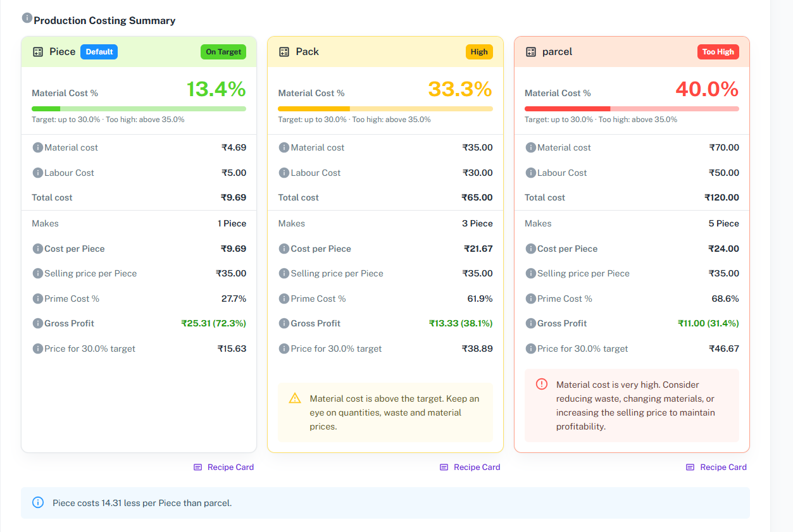Click Gross Profit value ₹25.31 (72.3%)

[214, 323]
